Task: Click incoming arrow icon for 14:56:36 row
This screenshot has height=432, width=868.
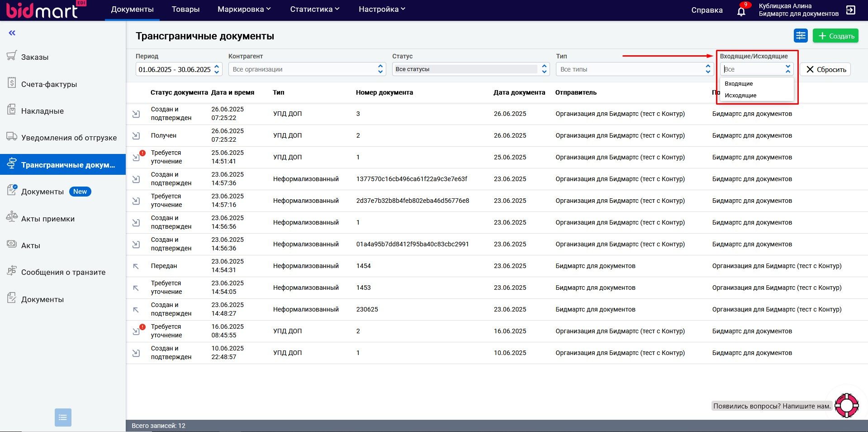Action: tap(136, 245)
